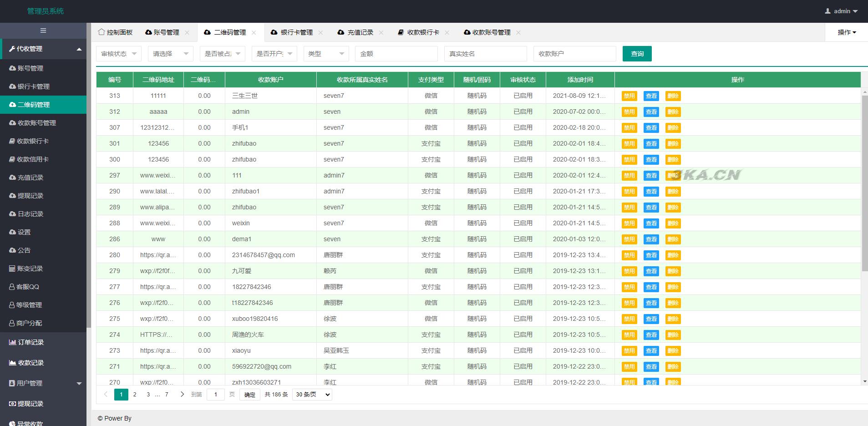Open the 30 条/页 page size selector
Viewport: 868px width, 426px height.
pos(312,395)
